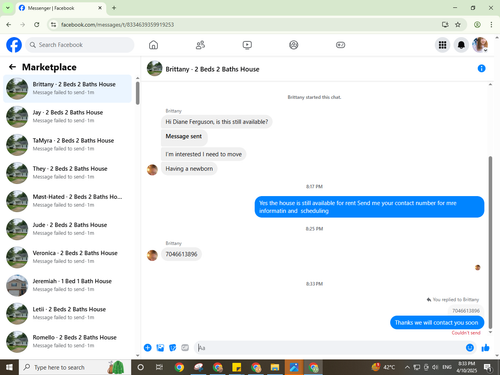500x375 pixels.
Task: Open Romello - 2 Beds 2 Baths House chat
Action: (68, 341)
